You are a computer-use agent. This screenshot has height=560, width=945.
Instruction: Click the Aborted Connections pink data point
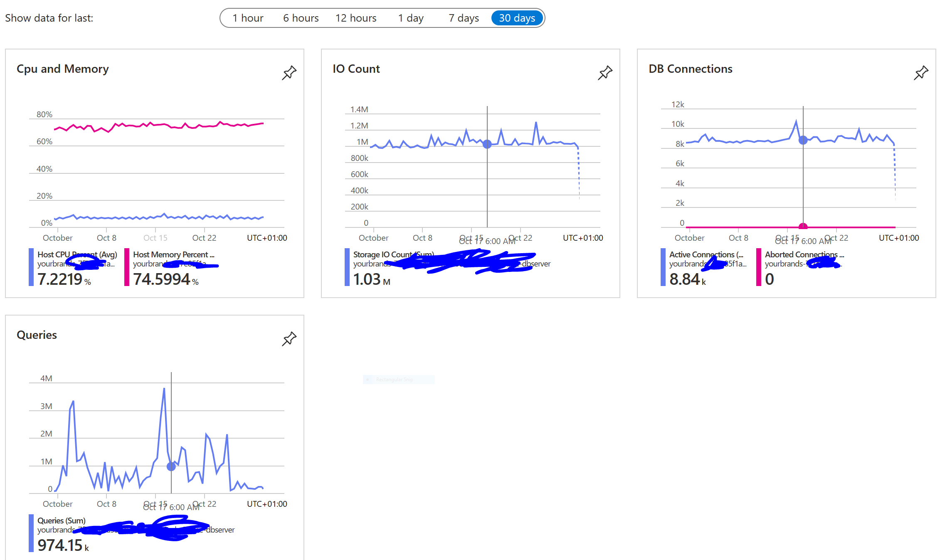tap(803, 227)
